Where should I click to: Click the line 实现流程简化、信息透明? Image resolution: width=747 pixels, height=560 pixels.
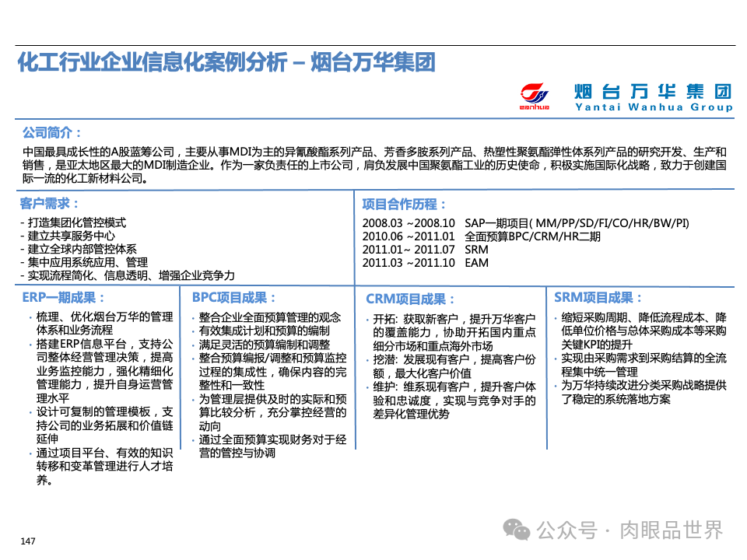click(128, 275)
